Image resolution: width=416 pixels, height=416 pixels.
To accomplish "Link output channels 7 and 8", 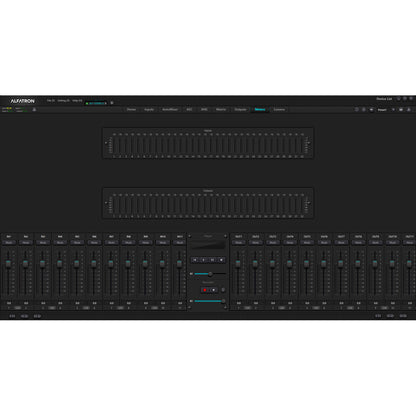I will coord(350,308).
